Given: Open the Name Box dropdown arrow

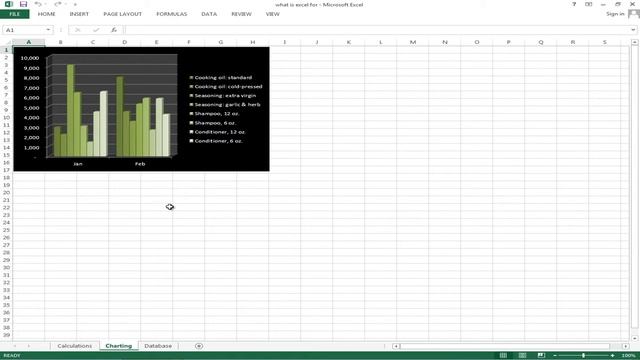Looking at the screenshot, I should click(48, 30).
